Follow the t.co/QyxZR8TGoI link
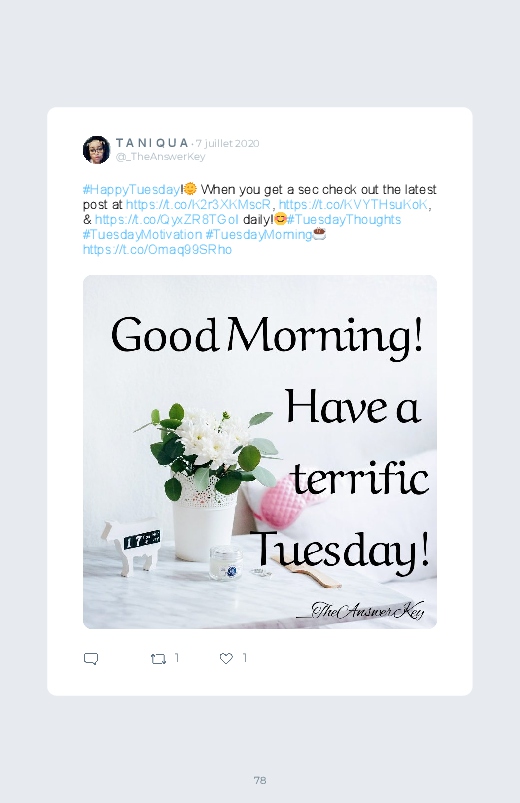The width and height of the screenshot is (520, 803). point(167,220)
